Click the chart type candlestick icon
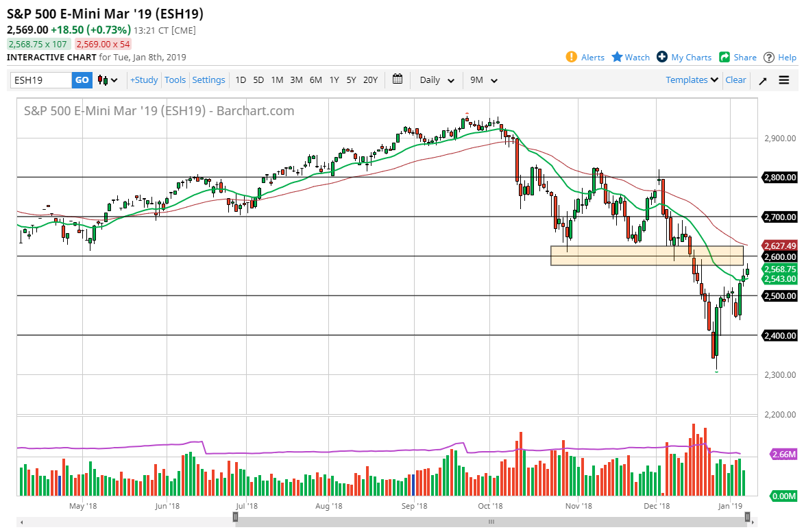This screenshot has height=532, width=804. (103, 80)
